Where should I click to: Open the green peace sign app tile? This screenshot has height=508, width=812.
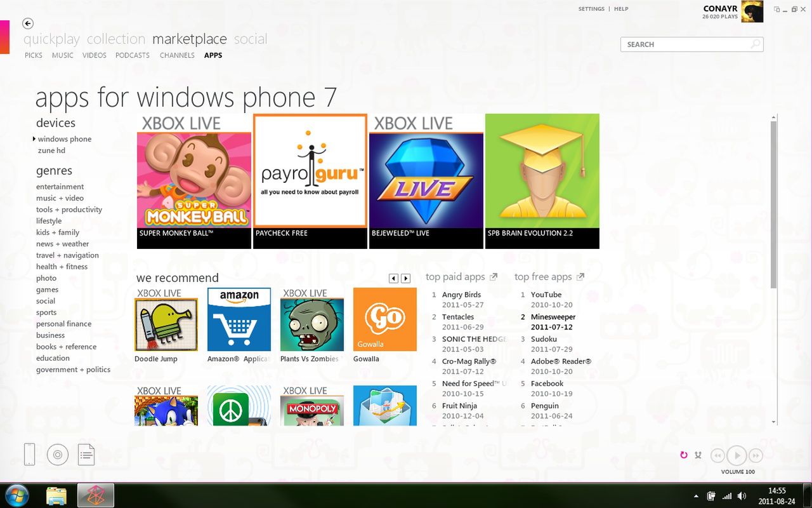239,405
